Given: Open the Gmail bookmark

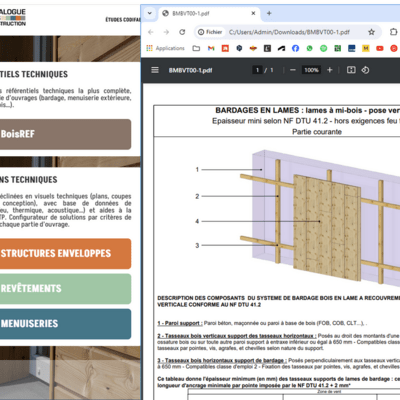Looking at the screenshot, I should click(211, 48).
